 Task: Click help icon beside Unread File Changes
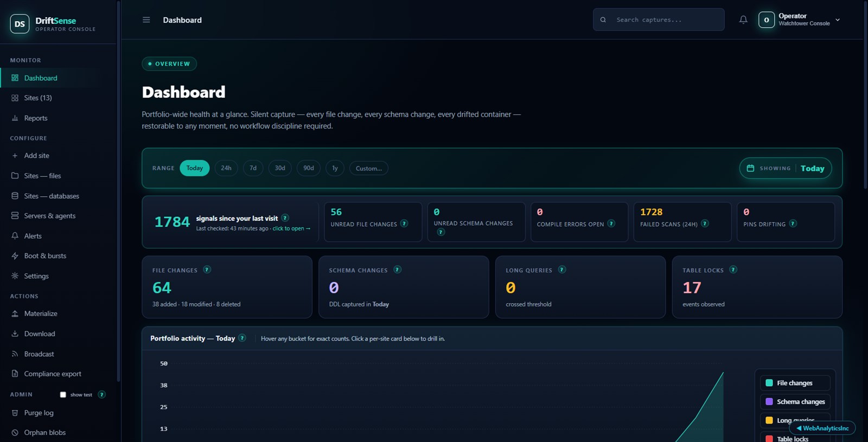coord(404,223)
